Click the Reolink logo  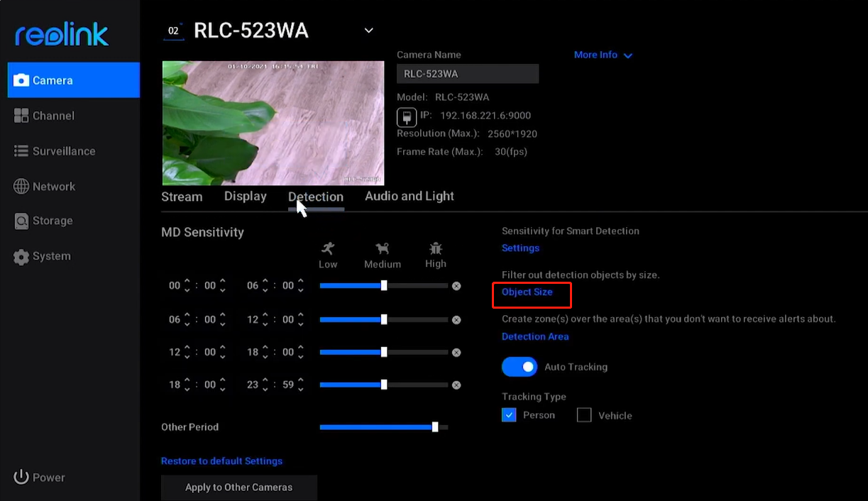click(61, 33)
